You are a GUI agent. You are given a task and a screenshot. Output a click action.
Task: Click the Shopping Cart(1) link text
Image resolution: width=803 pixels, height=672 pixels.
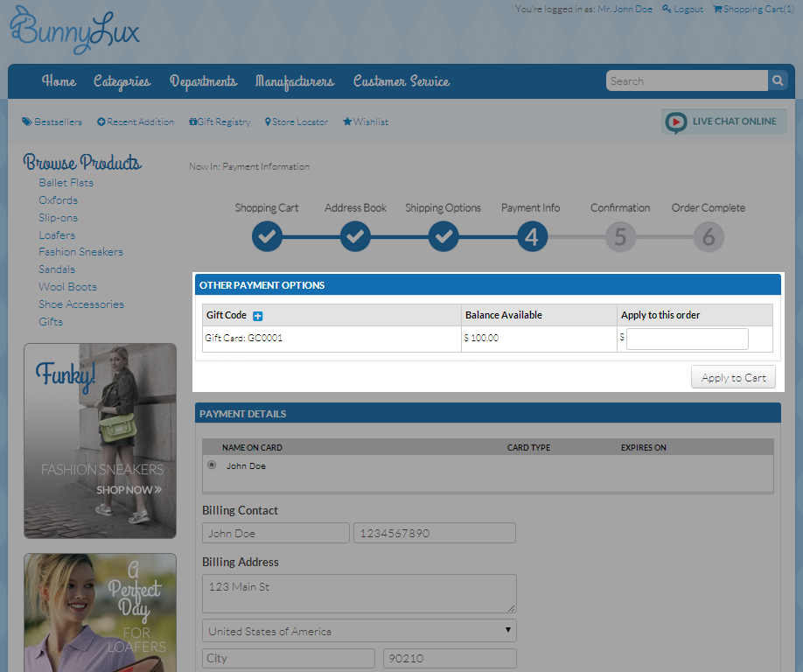[x=759, y=9]
